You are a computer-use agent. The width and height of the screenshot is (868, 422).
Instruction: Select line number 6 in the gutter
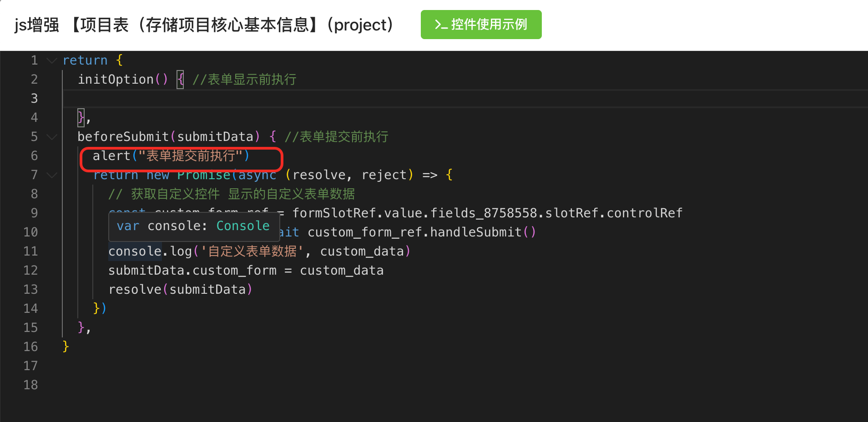34,156
